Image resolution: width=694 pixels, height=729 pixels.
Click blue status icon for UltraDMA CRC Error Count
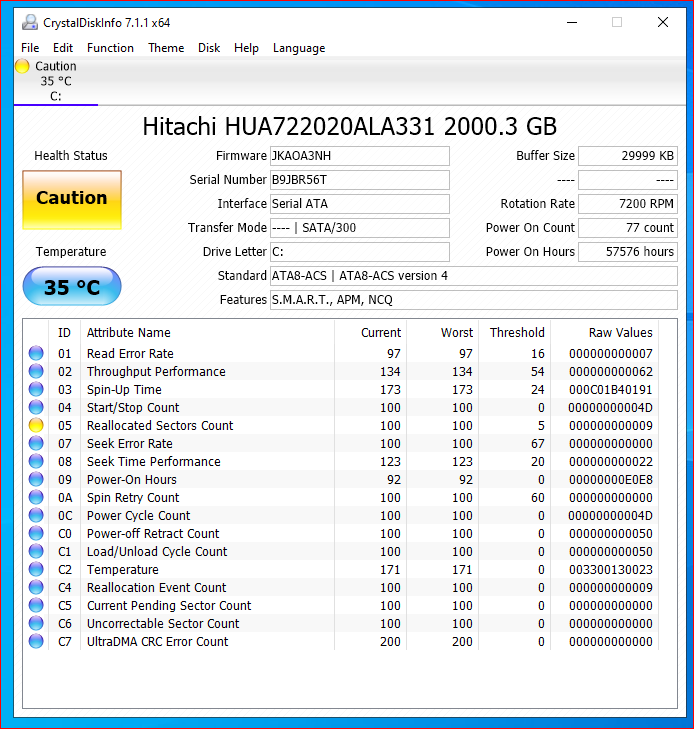(36, 641)
